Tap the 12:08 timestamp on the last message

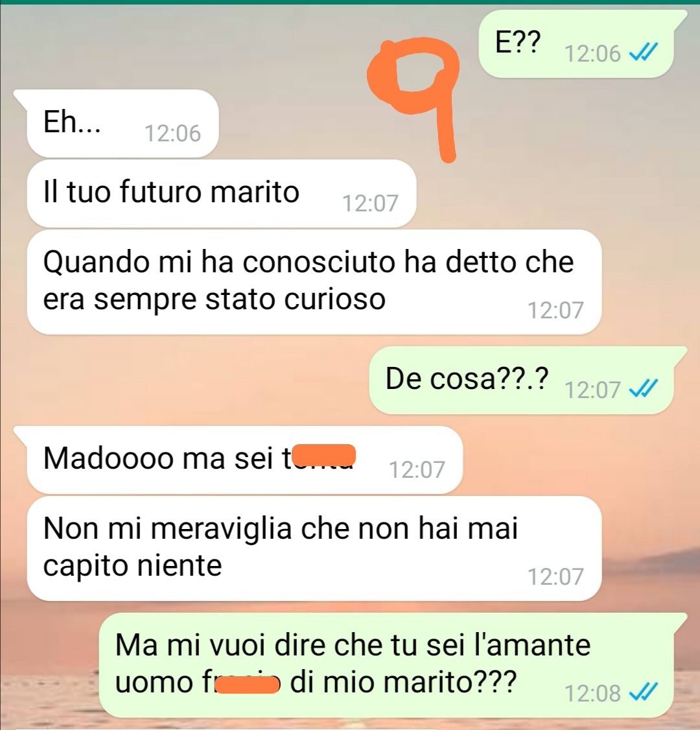pos(592,693)
